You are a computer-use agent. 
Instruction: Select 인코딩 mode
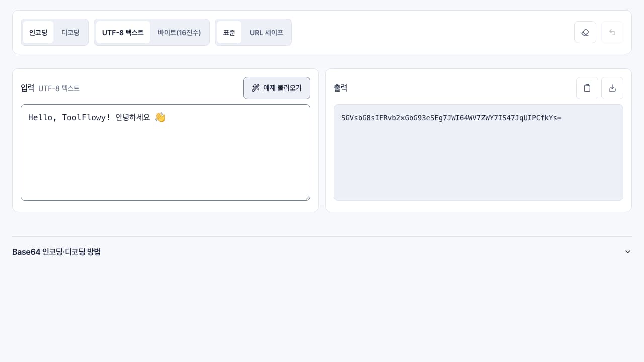[x=38, y=32]
